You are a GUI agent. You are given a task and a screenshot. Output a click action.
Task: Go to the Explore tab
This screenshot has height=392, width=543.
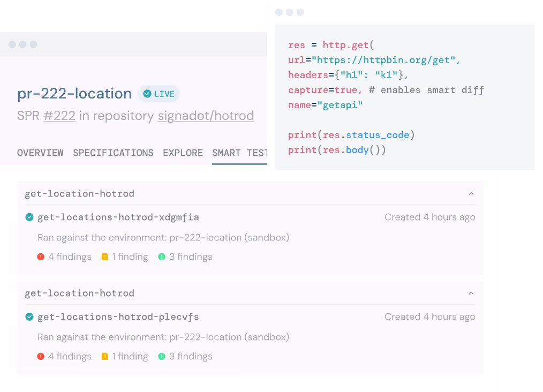point(183,153)
